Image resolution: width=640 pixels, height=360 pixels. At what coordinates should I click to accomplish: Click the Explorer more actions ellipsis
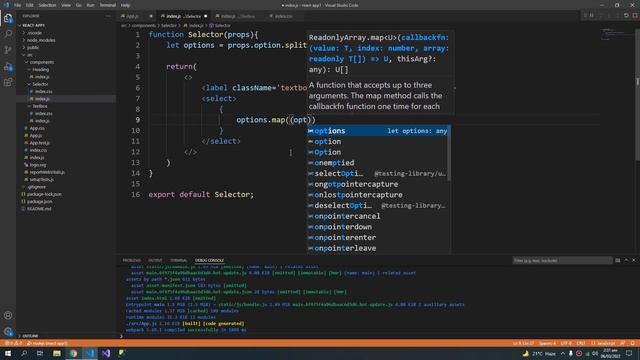tap(108, 16)
